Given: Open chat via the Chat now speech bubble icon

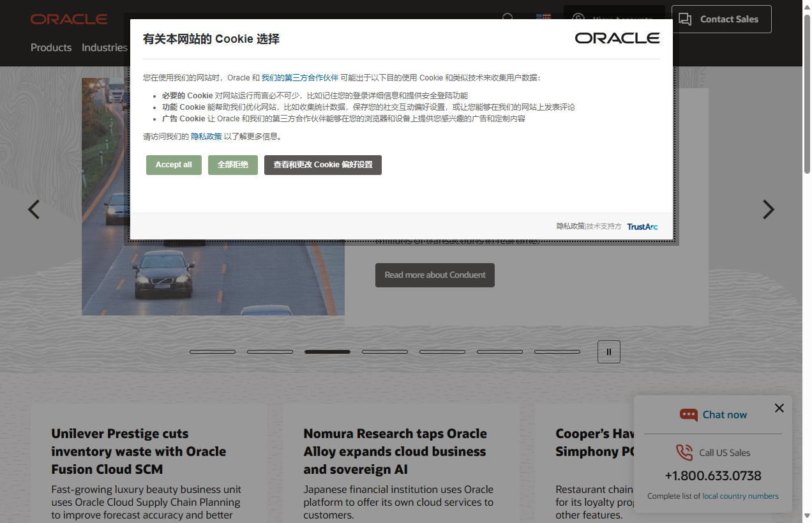Looking at the screenshot, I should click(689, 414).
